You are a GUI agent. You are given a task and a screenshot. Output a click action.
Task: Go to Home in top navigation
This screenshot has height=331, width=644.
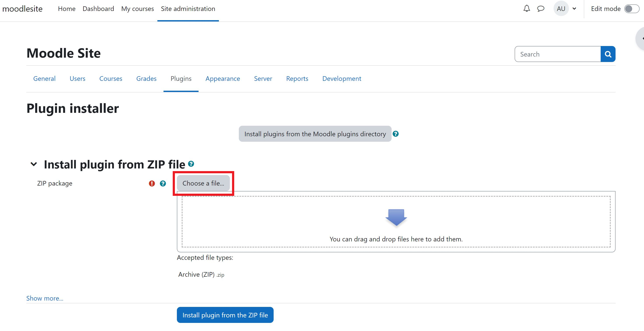(67, 9)
